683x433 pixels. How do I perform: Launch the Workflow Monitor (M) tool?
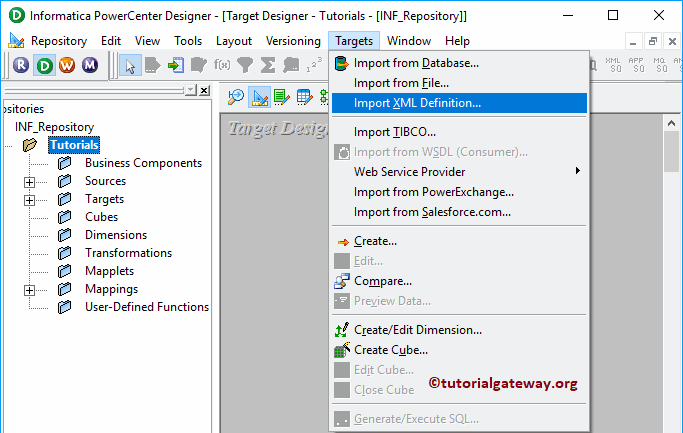[x=90, y=65]
